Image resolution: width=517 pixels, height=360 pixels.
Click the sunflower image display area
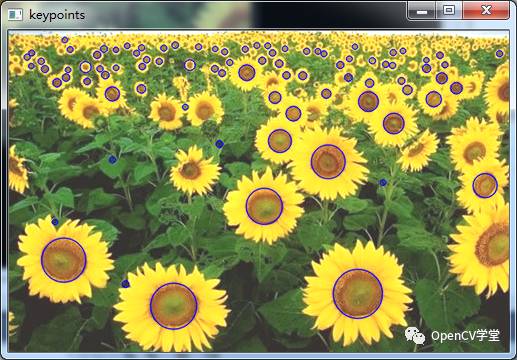(259, 191)
